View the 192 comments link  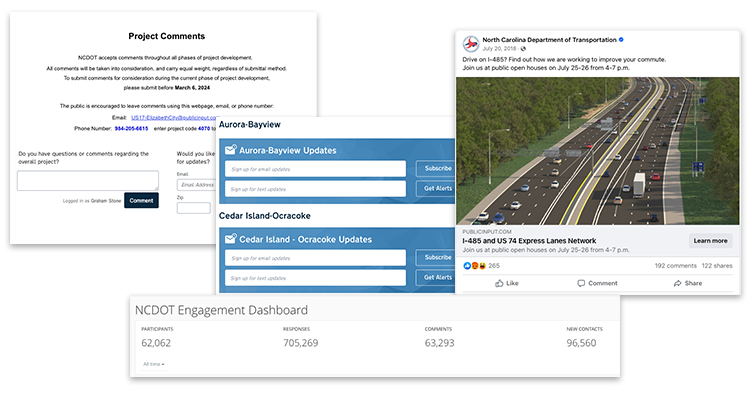[675, 266]
